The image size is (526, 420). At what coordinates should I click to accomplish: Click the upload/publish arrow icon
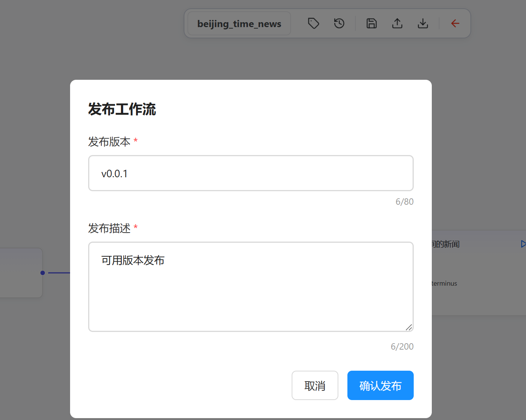pos(397,23)
